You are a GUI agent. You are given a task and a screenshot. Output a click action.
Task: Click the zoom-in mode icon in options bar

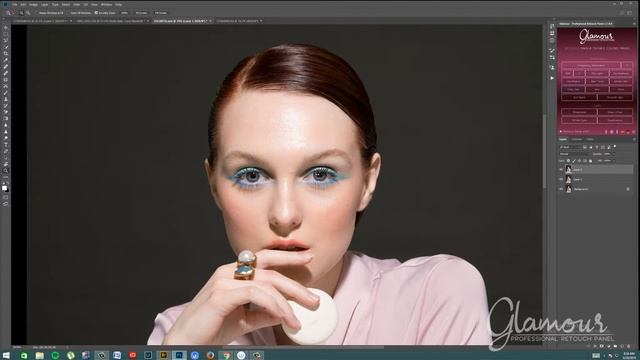(21, 13)
